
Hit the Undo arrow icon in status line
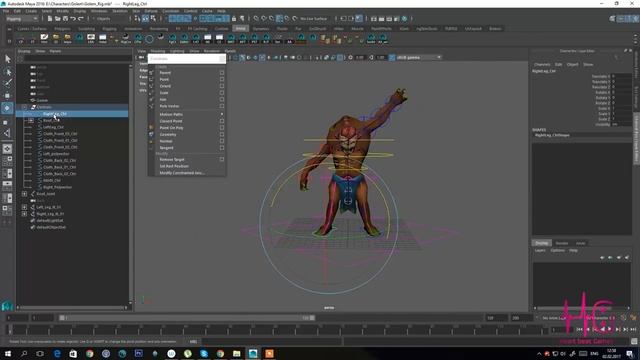(73, 19)
